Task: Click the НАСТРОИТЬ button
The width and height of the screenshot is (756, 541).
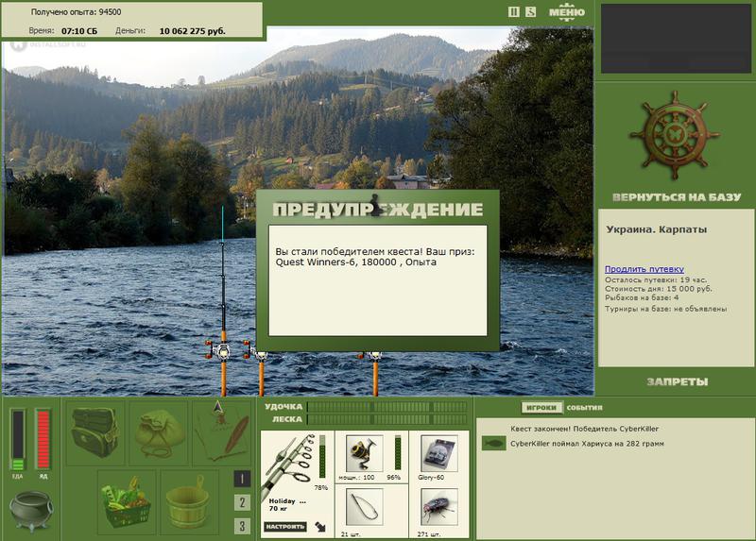Action: 285,527
